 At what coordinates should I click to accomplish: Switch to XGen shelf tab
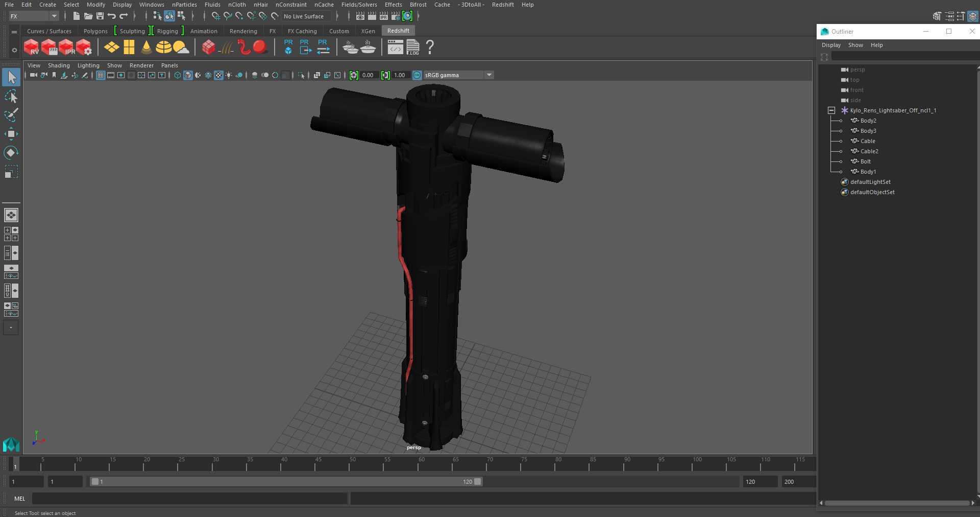tap(368, 31)
